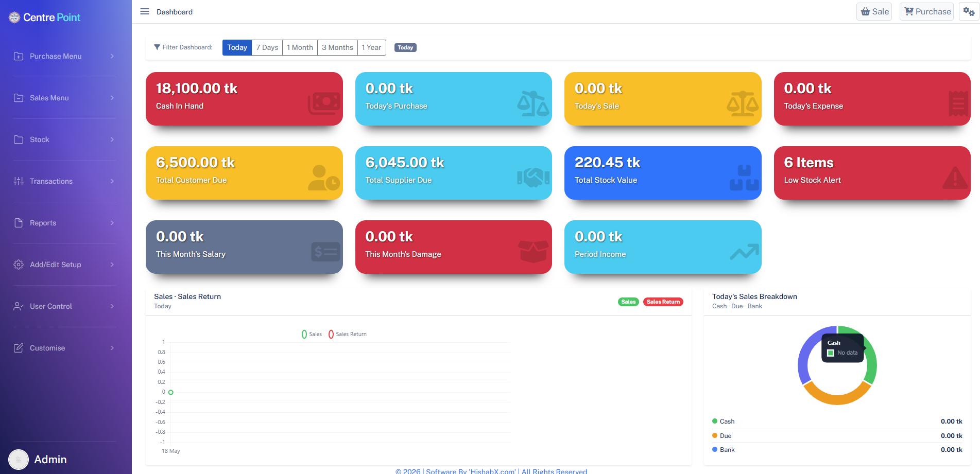Click the balance scale icon on Today's Sale
The height and width of the screenshot is (474, 980).
pos(743,103)
